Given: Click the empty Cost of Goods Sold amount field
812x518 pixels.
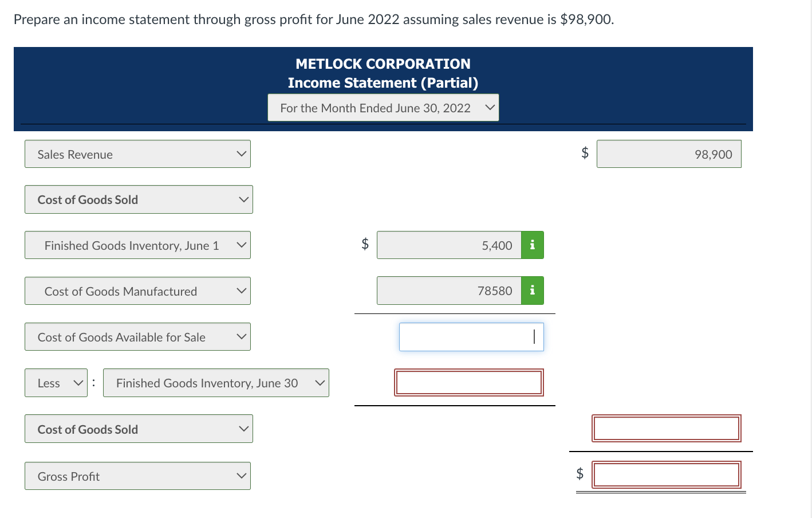Looking at the screenshot, I should pos(666,428).
